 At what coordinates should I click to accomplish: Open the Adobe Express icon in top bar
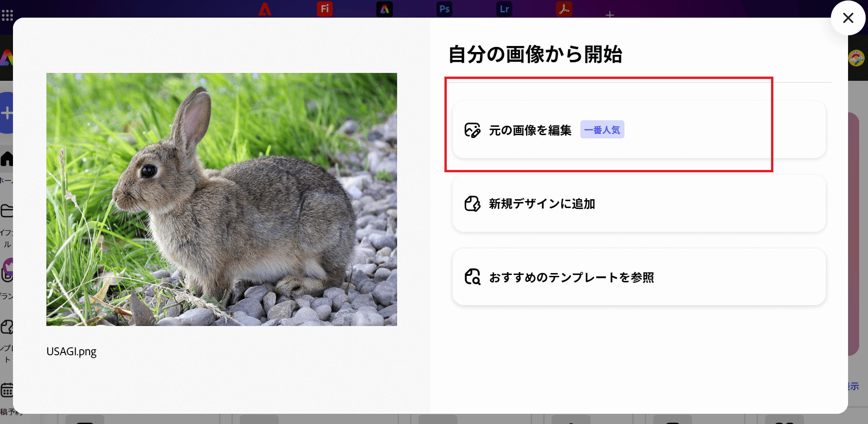(x=385, y=9)
